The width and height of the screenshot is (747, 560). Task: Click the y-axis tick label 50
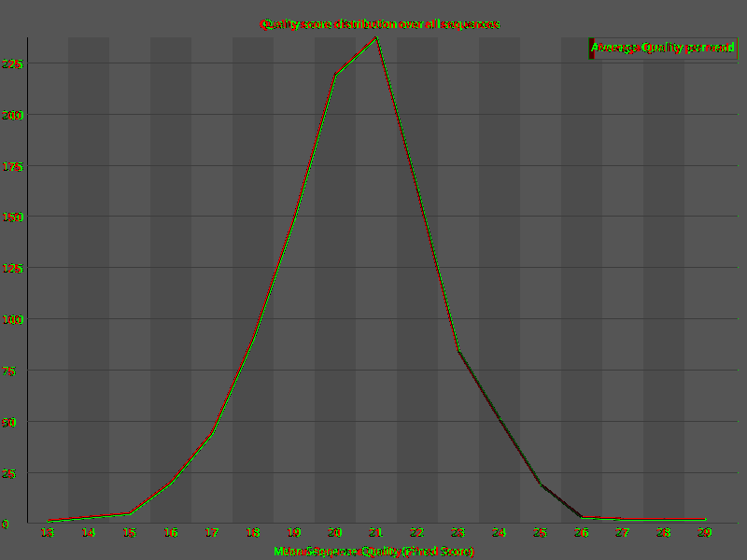click(x=8, y=423)
